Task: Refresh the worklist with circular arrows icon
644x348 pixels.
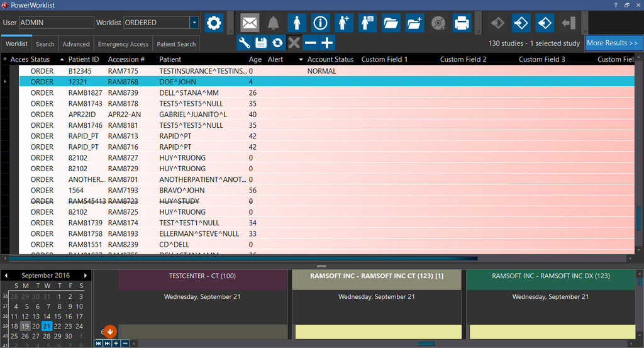Action: (278, 43)
